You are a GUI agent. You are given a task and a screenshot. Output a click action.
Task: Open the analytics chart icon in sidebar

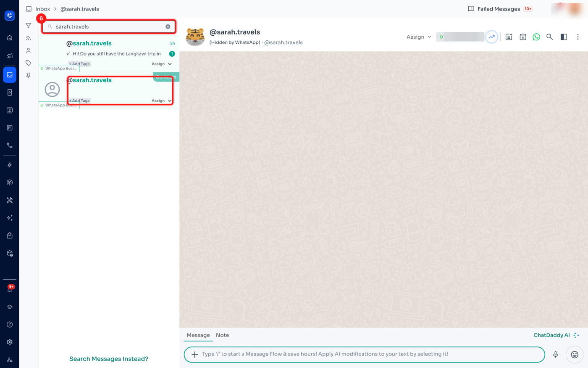click(10, 56)
